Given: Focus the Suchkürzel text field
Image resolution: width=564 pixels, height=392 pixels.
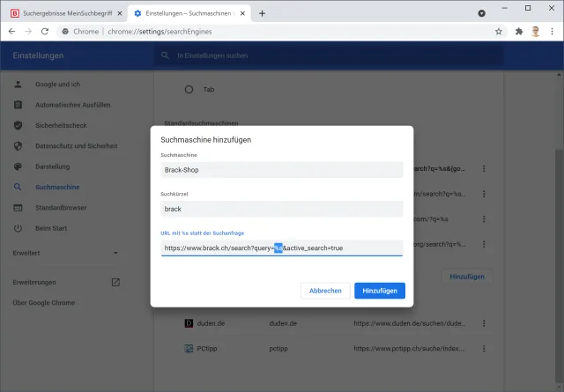Looking at the screenshot, I should point(281,209).
